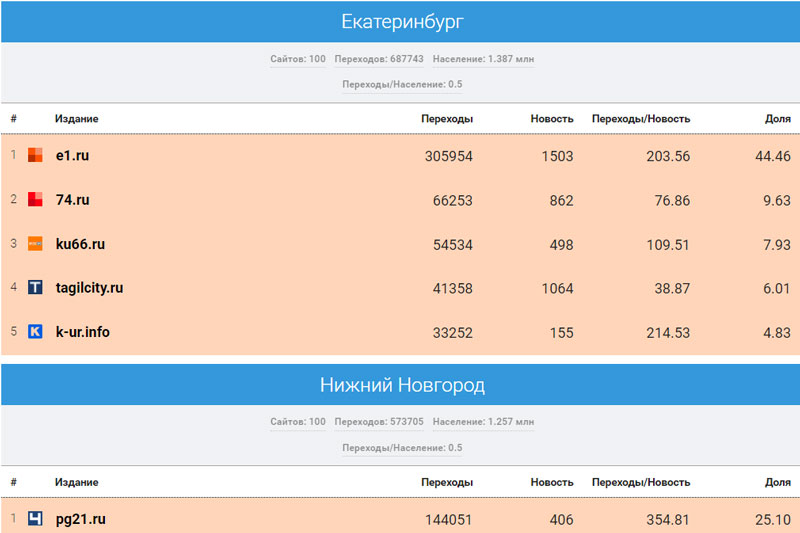Click the ku66.ru orange favicon
The image size is (800, 533).
click(35, 244)
